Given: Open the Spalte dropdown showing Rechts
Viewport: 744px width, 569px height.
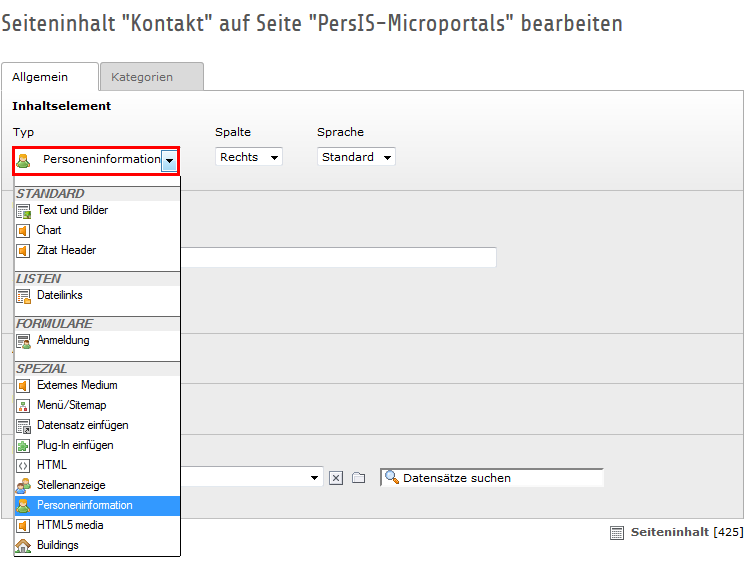Looking at the screenshot, I should click(x=249, y=157).
